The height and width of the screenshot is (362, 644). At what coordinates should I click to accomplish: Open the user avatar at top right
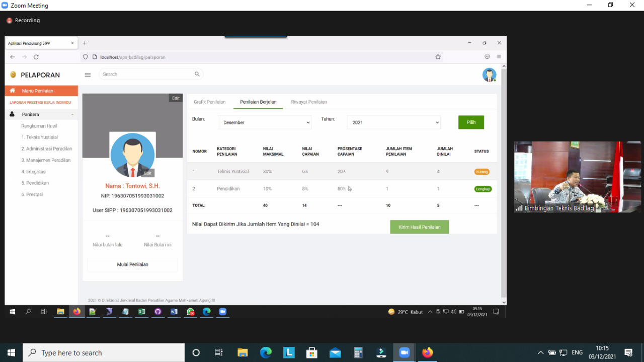pyautogui.click(x=489, y=75)
